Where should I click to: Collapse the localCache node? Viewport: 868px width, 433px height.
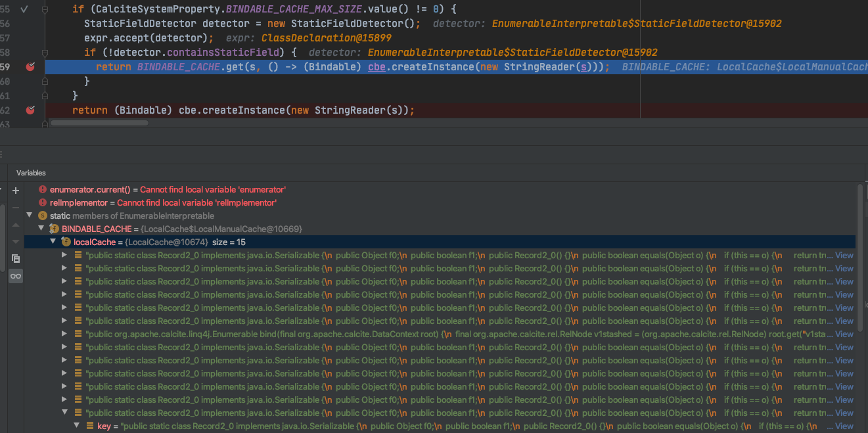tap(53, 242)
